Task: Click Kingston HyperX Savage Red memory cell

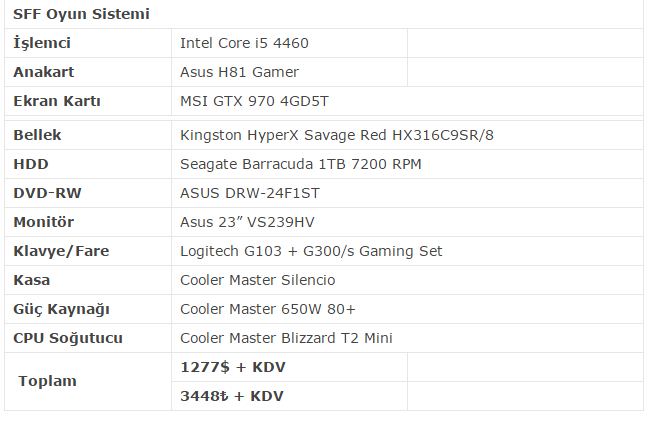Action: [x=407, y=135]
